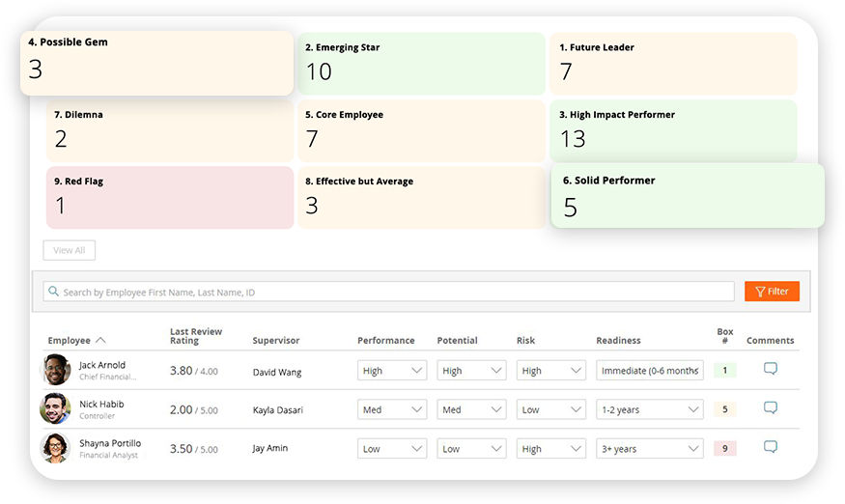Click the View All button
This screenshot has width=845, height=504.
pyautogui.click(x=69, y=250)
